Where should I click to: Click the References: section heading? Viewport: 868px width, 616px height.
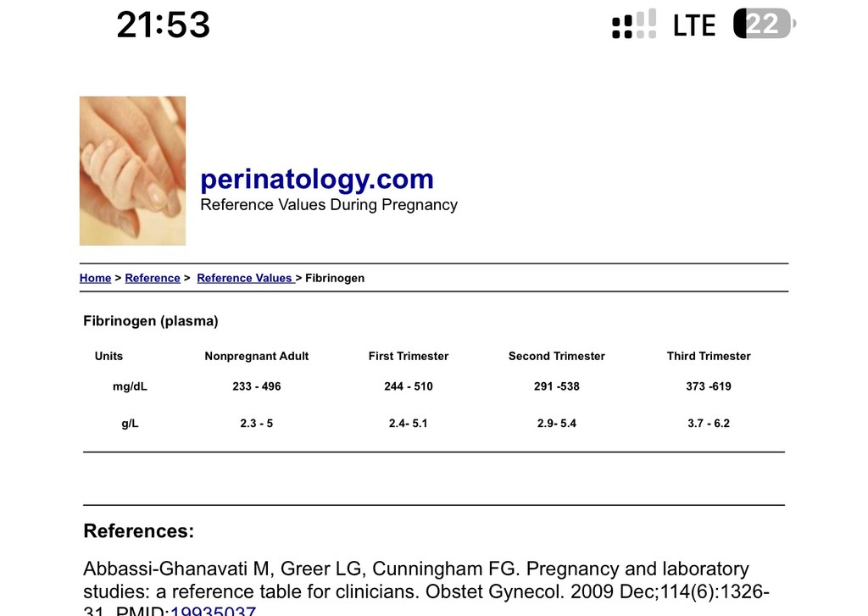tap(139, 530)
